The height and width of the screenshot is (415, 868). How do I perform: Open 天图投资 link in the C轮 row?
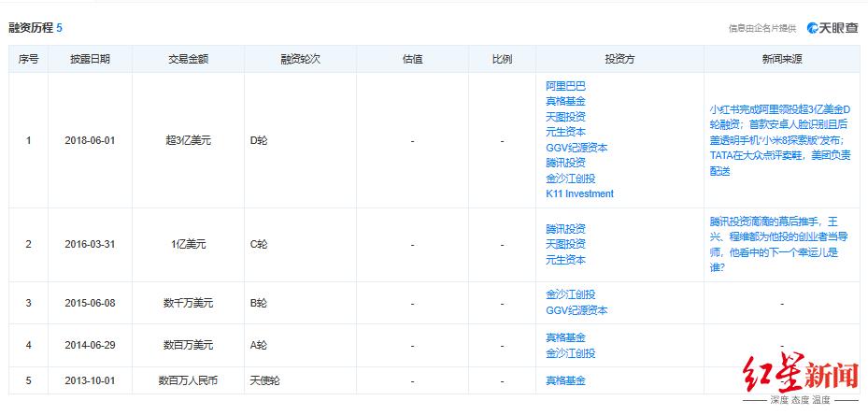coord(565,244)
